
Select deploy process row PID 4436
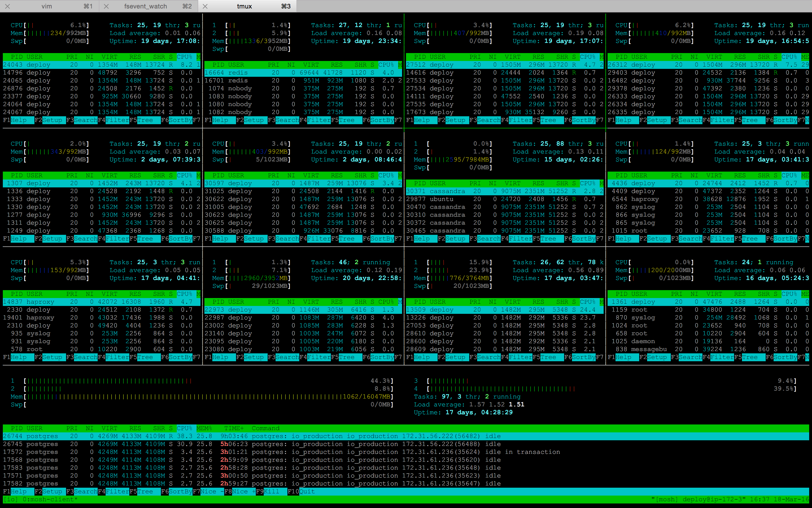click(708, 183)
